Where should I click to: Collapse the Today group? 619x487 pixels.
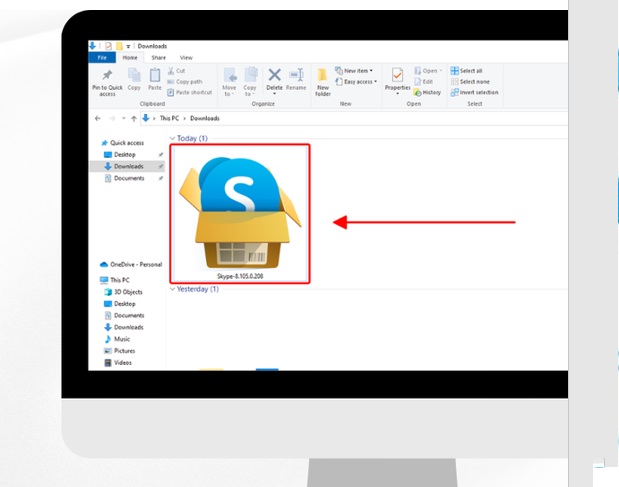(x=171, y=138)
